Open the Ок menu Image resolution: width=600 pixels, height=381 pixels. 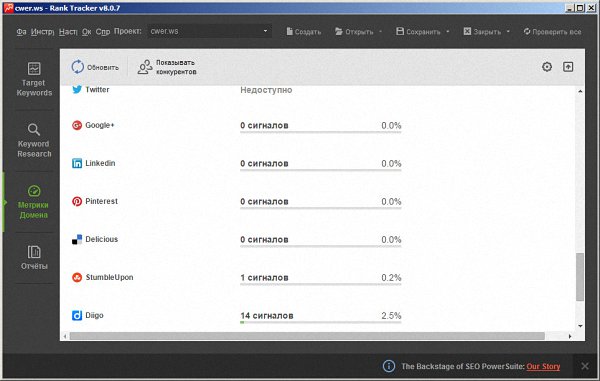pos(86,32)
